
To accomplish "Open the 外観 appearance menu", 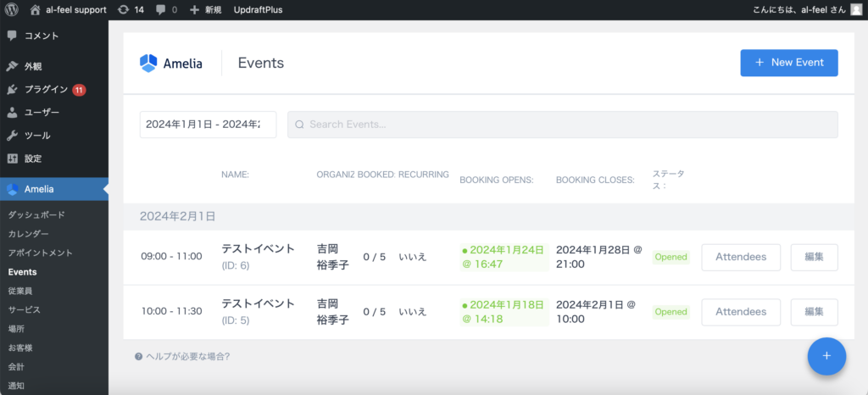I will (x=33, y=66).
